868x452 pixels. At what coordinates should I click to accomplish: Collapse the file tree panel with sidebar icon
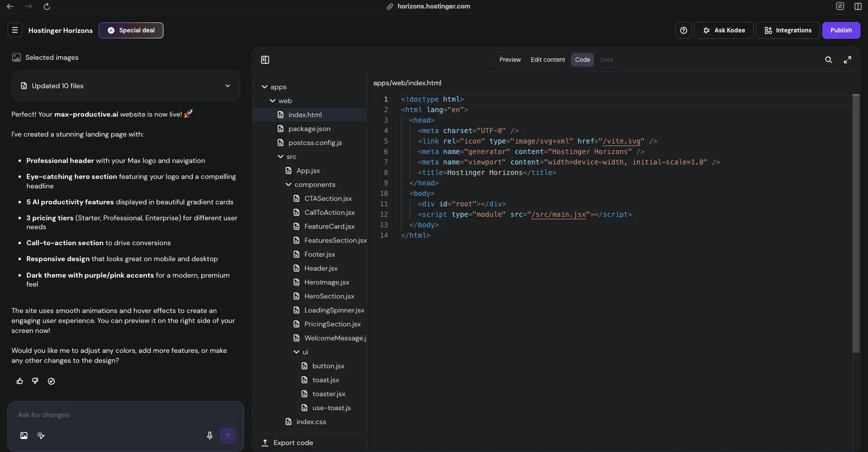(x=265, y=60)
